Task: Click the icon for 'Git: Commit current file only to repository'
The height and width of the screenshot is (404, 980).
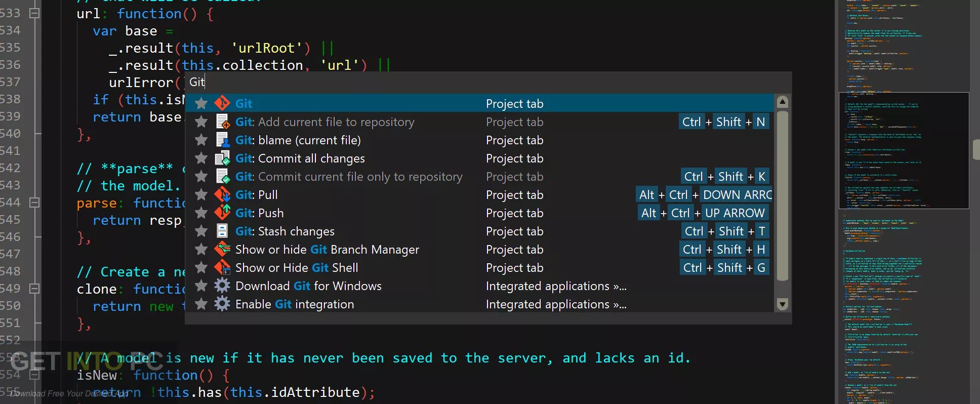Action: tap(222, 176)
